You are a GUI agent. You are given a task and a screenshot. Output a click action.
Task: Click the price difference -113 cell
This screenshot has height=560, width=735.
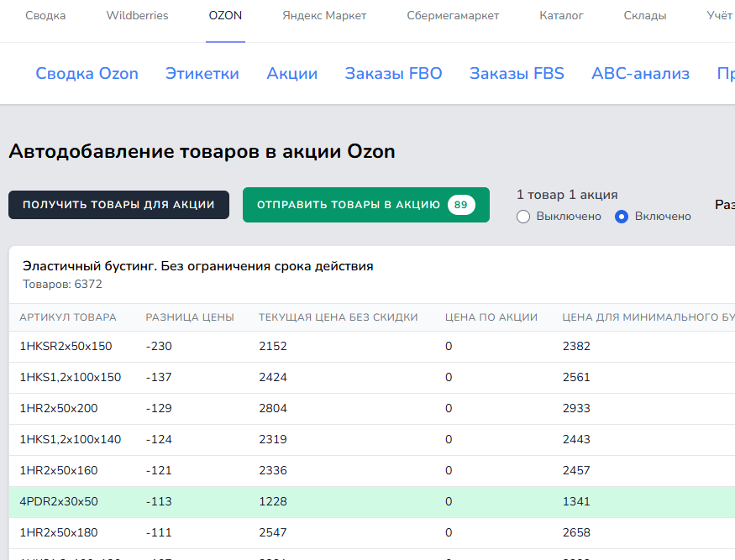tap(159, 501)
